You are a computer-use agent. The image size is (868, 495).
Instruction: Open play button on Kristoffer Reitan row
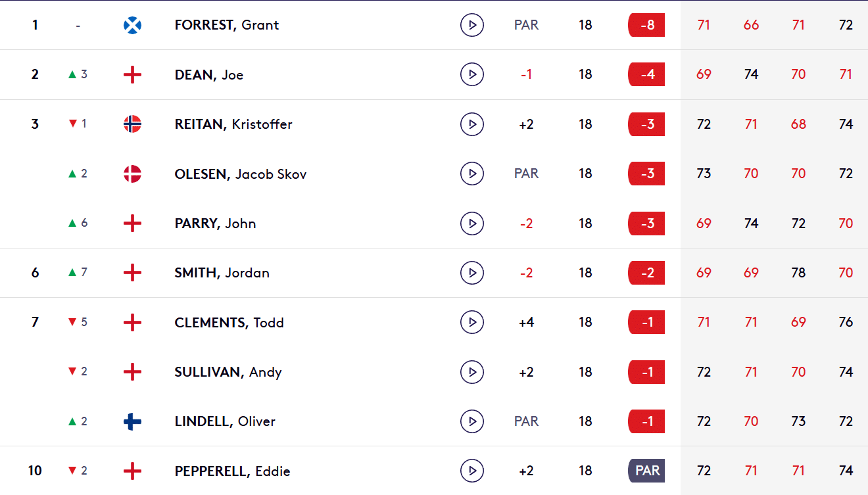pos(472,124)
